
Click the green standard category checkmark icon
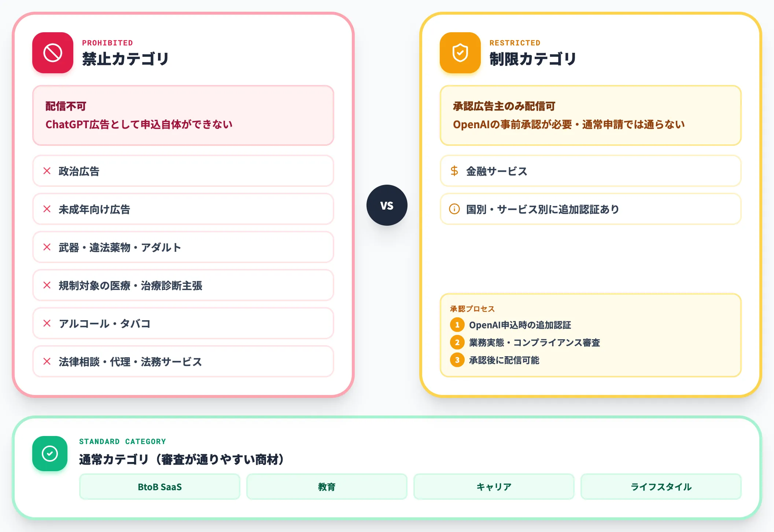pyautogui.click(x=50, y=454)
